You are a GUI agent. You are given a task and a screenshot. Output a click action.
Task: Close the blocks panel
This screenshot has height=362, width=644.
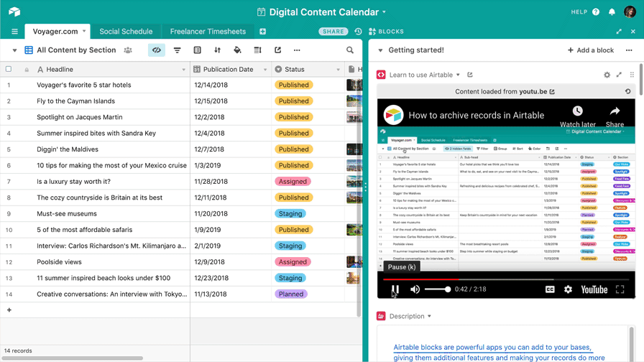pyautogui.click(x=633, y=32)
